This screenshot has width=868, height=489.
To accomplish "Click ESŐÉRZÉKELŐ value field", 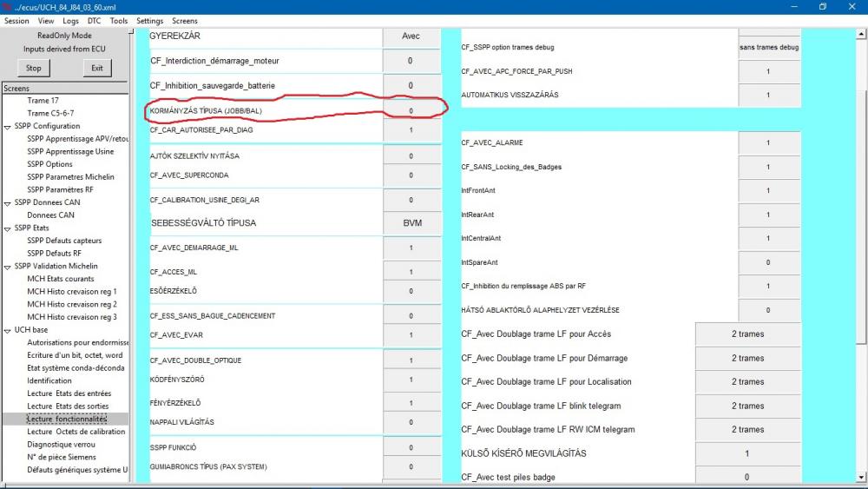I will pos(411,291).
